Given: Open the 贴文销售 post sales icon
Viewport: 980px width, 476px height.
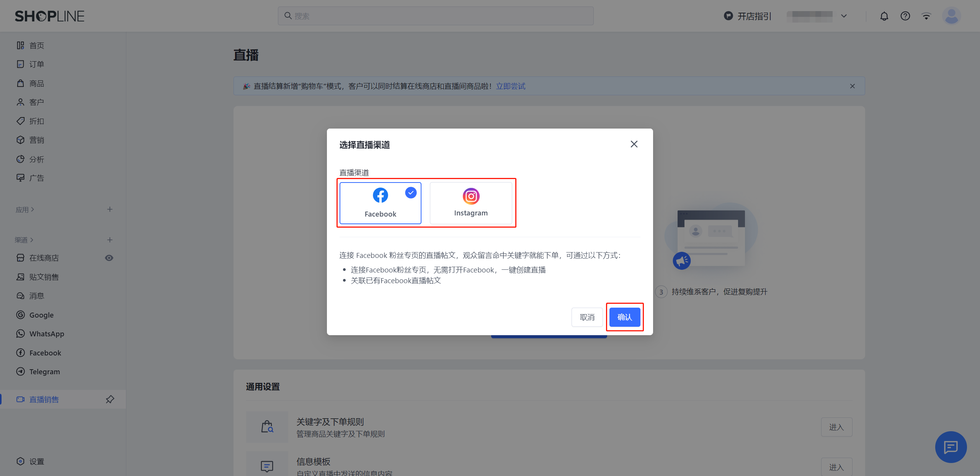Looking at the screenshot, I should pos(20,277).
